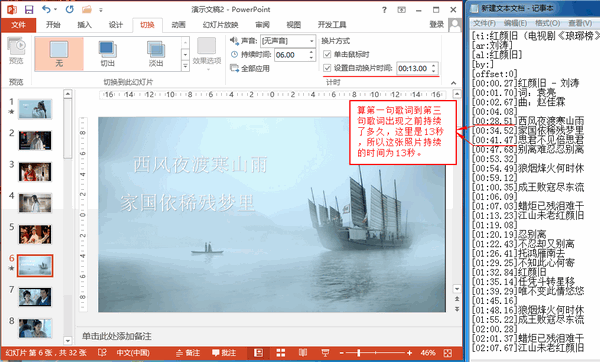Click slide panel scrollbar down arrow
The image size is (600, 362).
[x=68, y=340]
